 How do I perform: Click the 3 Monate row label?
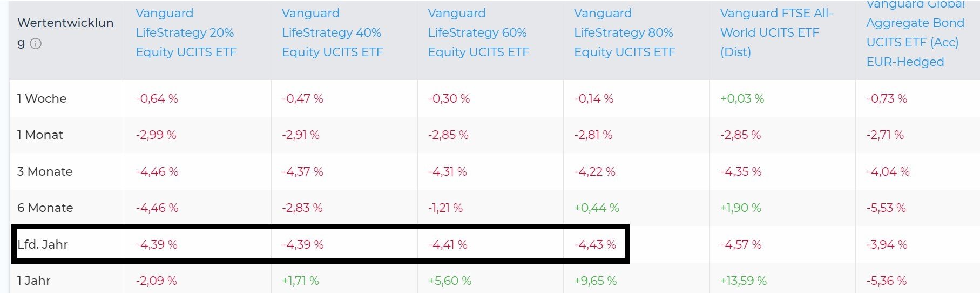44,171
